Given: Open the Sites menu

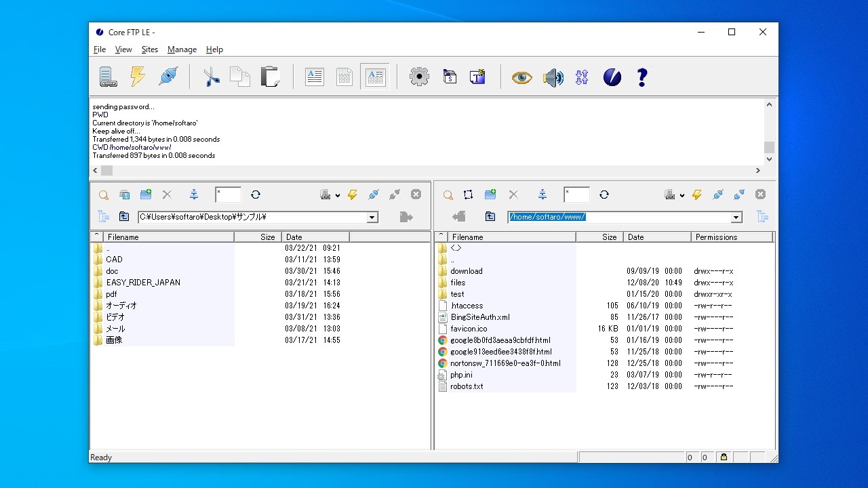Looking at the screenshot, I should pyautogui.click(x=150, y=49).
